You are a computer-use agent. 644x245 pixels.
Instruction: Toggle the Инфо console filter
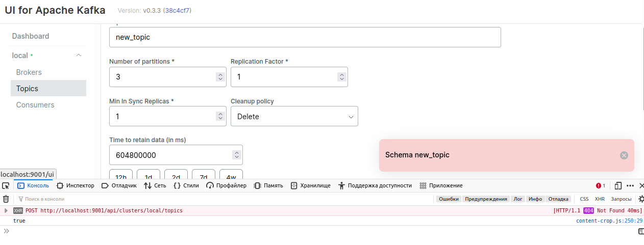tap(535, 199)
